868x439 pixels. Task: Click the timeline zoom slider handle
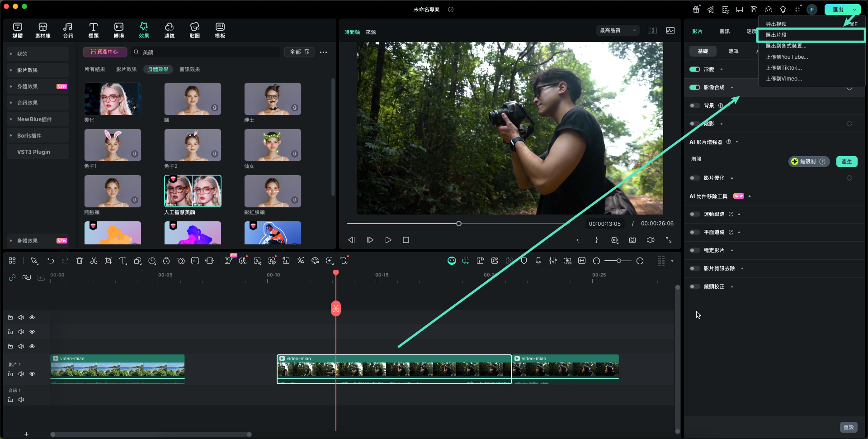point(618,261)
